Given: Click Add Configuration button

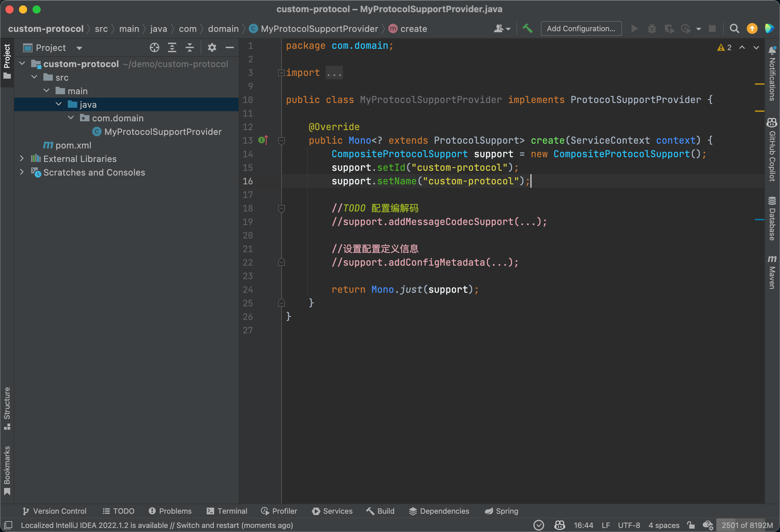Looking at the screenshot, I should (x=580, y=28).
